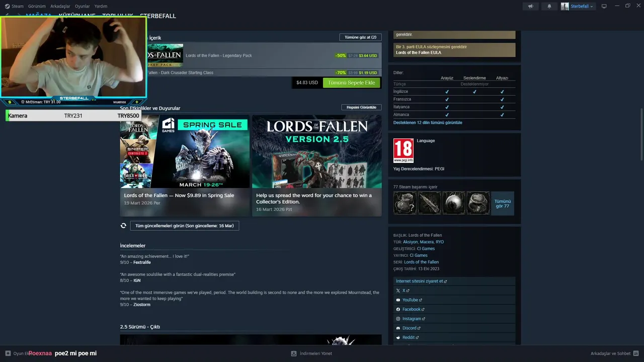Click the PEGI 18 rating badge
644x362 pixels.
[404, 150]
